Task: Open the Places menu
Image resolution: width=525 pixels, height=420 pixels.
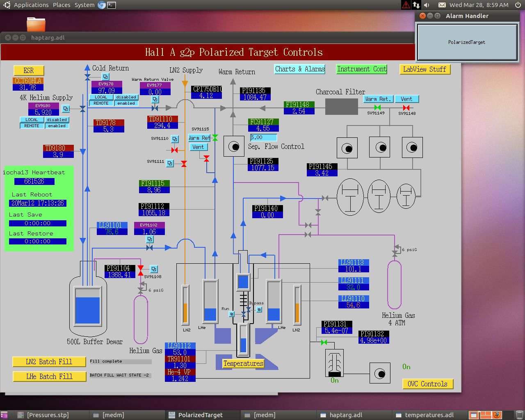Action: 62,5
